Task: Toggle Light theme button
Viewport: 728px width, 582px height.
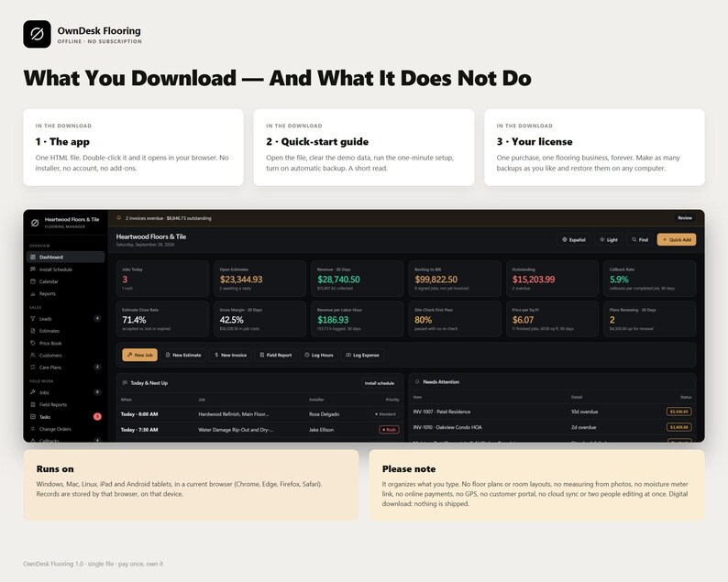Action: coord(609,239)
